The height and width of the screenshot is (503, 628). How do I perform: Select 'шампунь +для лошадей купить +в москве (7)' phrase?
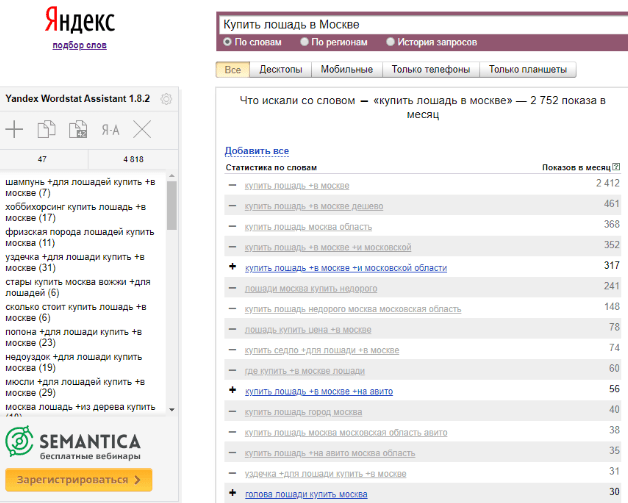(80, 187)
